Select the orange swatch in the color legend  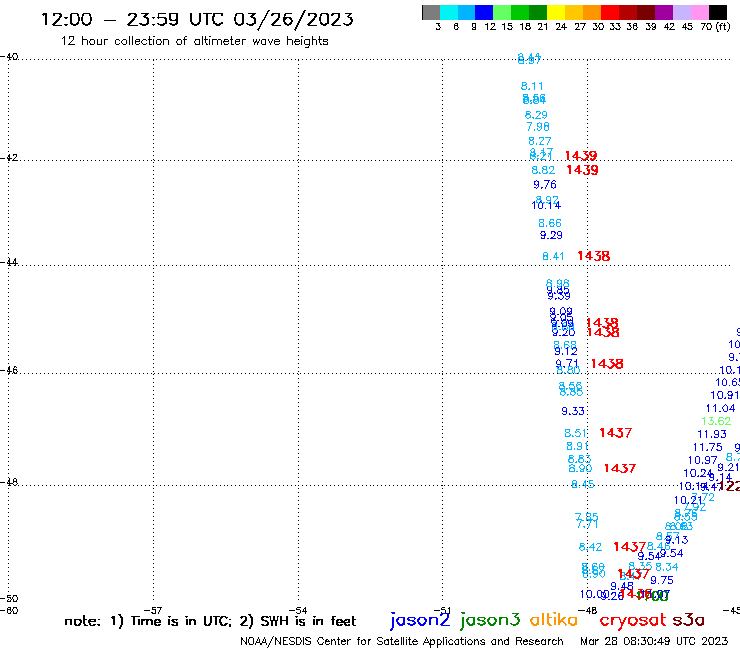[592, 12]
